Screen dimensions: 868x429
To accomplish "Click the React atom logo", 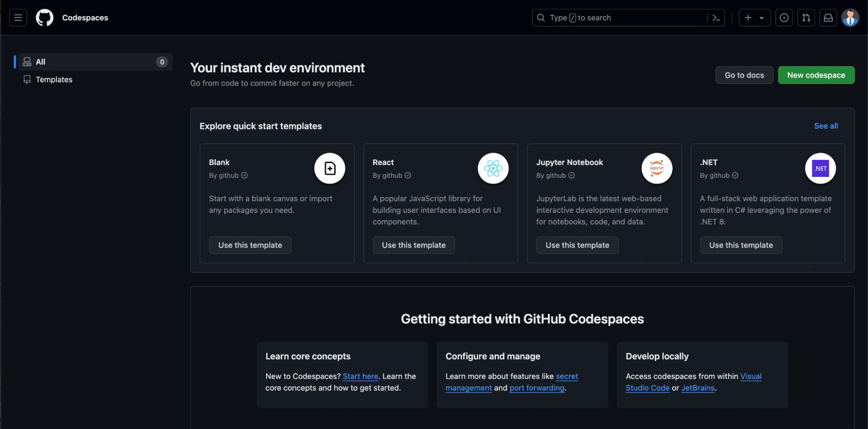I will tap(493, 168).
